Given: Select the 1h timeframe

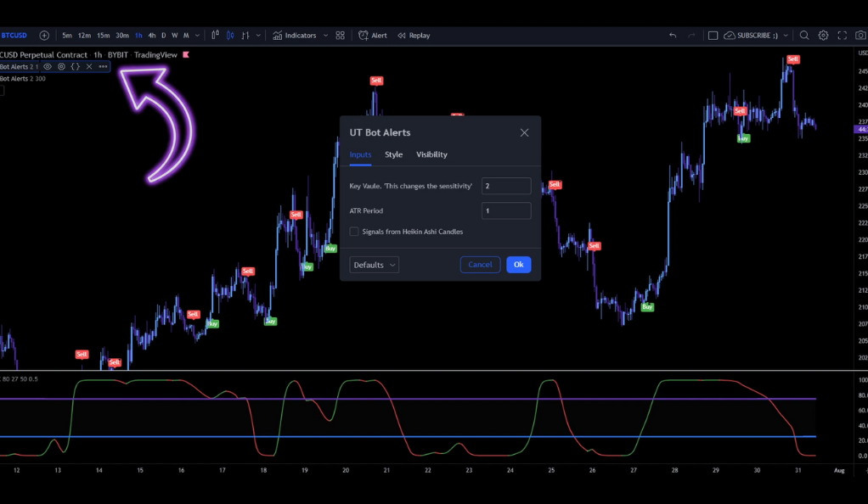Looking at the screenshot, I should pos(138,36).
